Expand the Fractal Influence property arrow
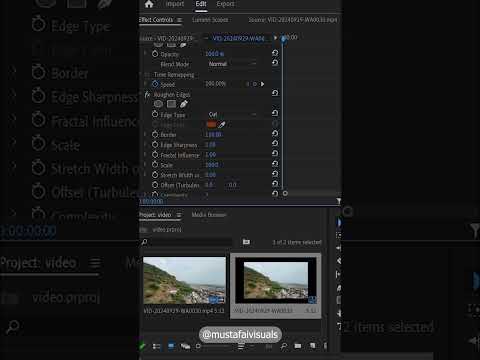Viewport: 480px width, 360px height. click(145, 154)
